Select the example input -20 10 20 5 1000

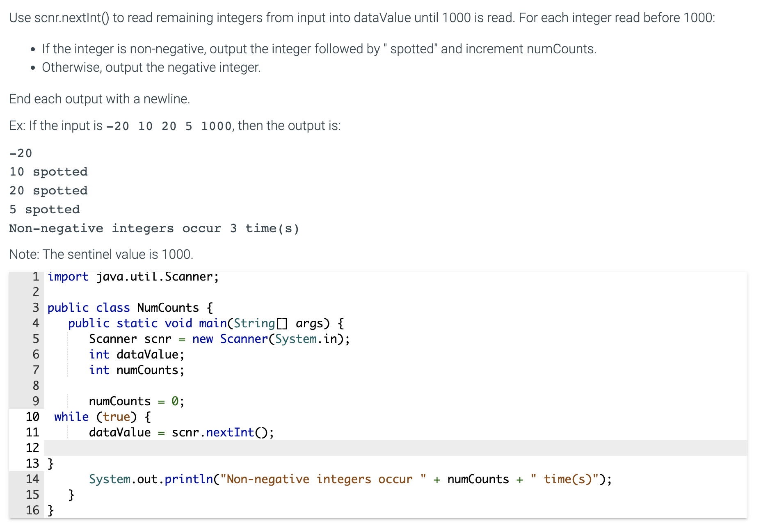tap(169, 126)
